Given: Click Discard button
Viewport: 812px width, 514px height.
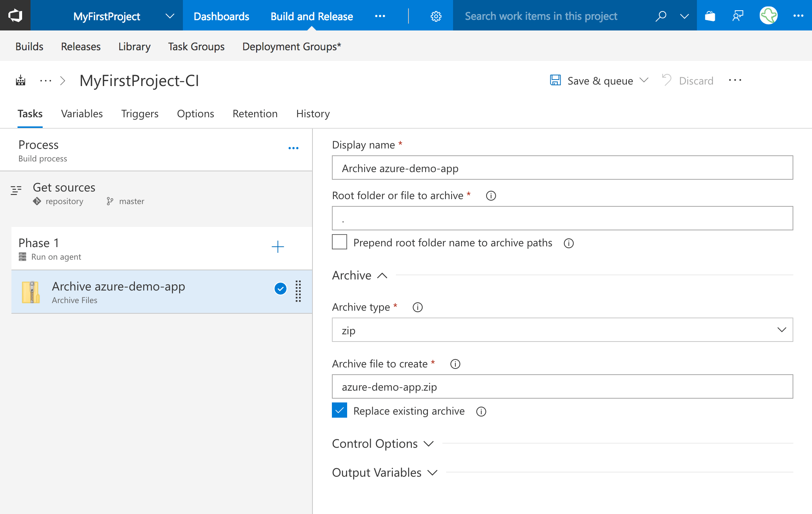Looking at the screenshot, I should click(x=687, y=80).
